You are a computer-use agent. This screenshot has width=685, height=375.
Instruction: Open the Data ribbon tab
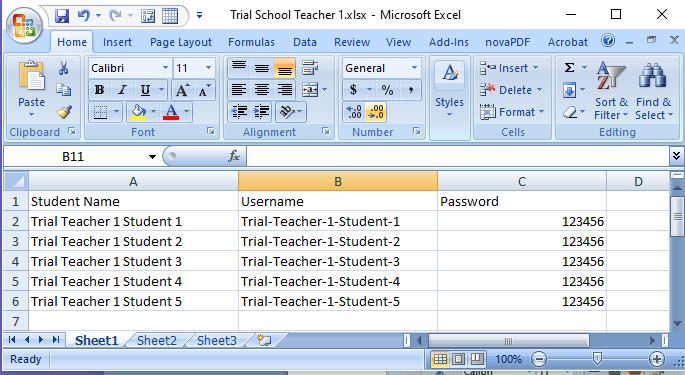(304, 42)
